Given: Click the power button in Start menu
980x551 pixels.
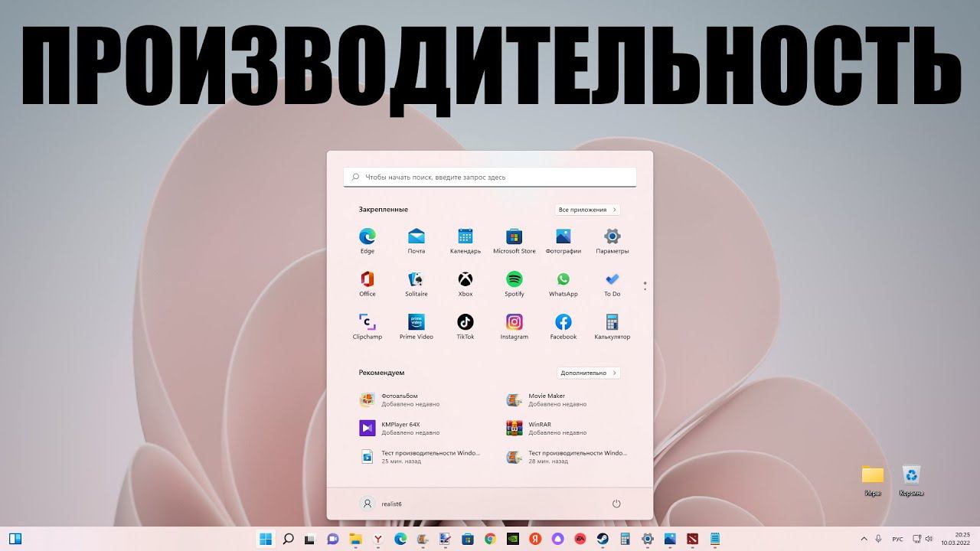Looking at the screenshot, I should 616,504.
